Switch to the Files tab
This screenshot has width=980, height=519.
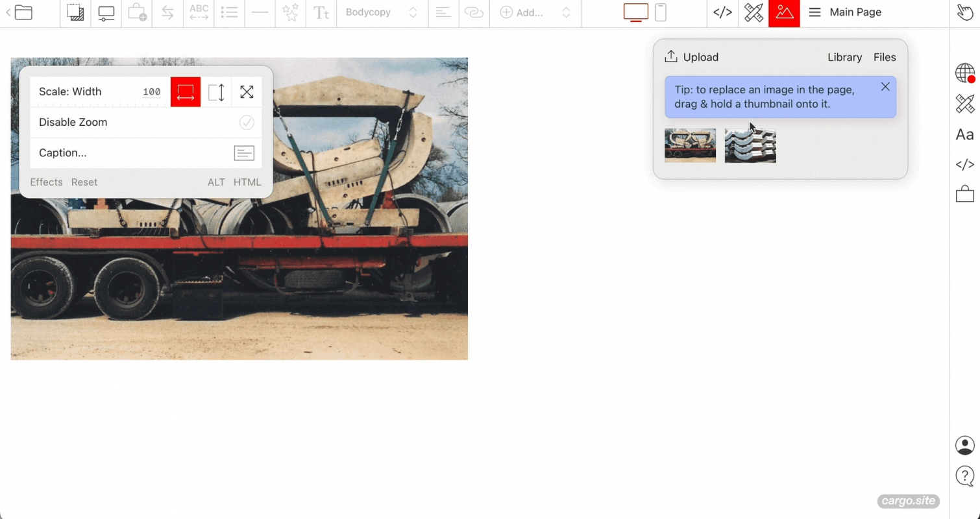(x=885, y=57)
